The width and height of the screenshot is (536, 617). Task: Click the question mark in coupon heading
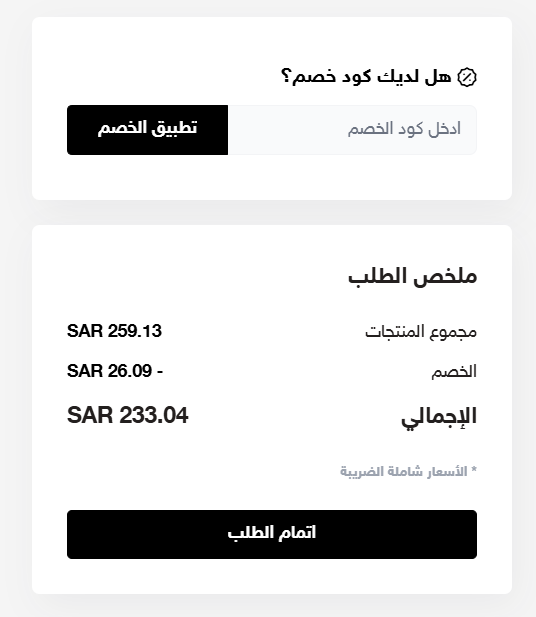click(286, 76)
